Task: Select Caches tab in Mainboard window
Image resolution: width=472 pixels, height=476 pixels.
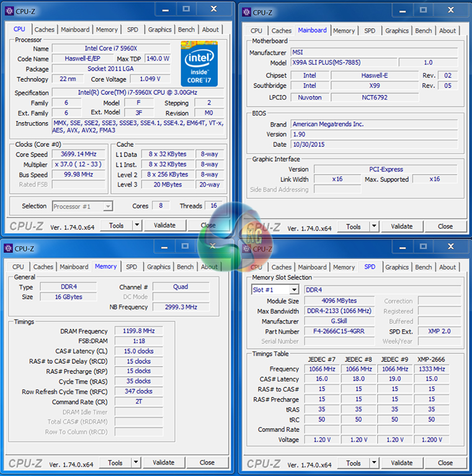Action: click(x=281, y=30)
